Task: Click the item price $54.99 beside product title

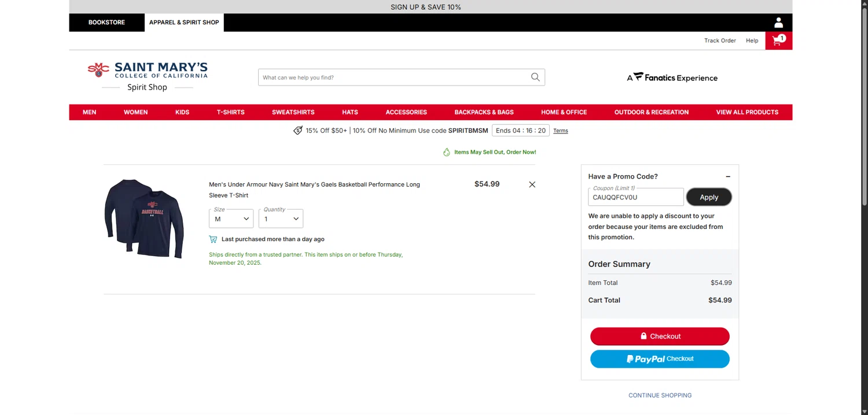Action: point(487,184)
